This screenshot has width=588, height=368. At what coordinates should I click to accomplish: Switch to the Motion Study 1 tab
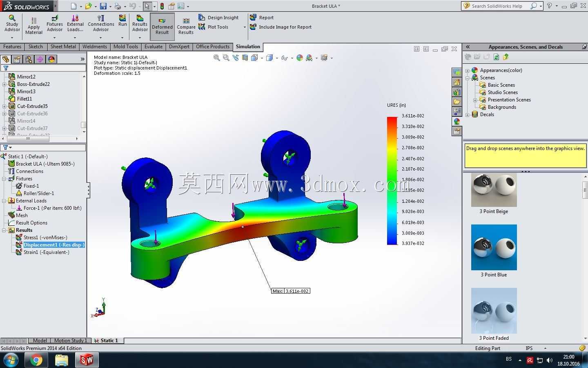tap(70, 341)
